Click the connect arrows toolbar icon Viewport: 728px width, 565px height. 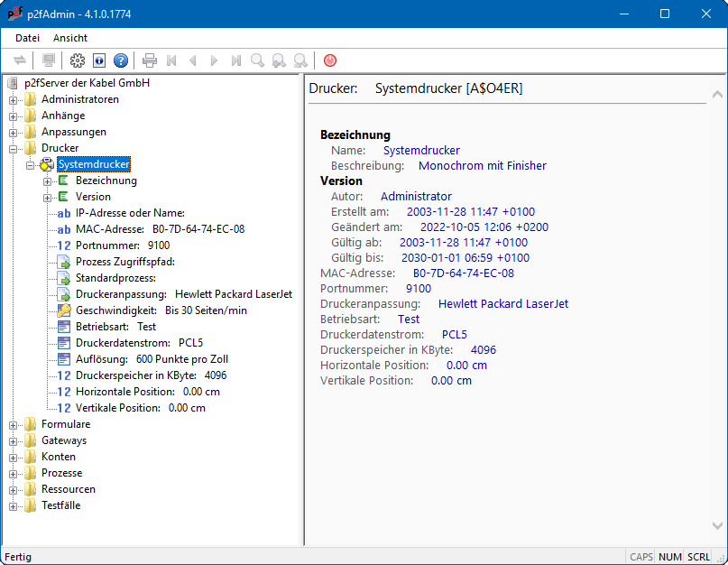20,60
